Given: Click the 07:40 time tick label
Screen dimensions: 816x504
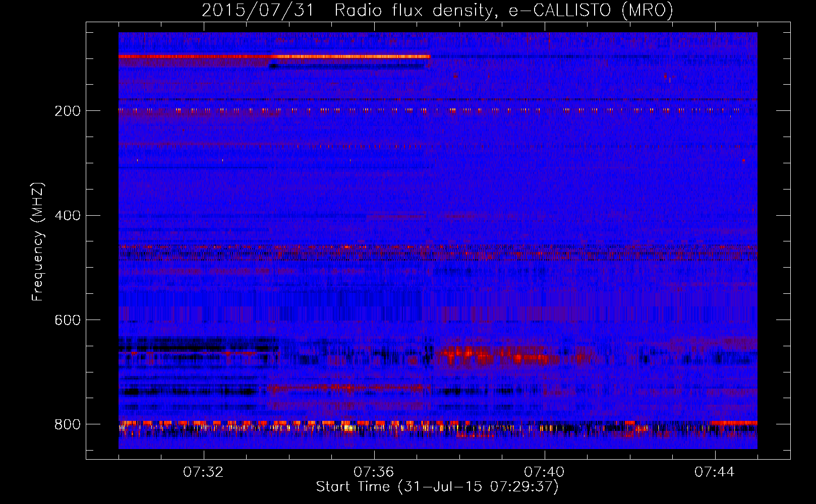Looking at the screenshot, I should [544, 472].
